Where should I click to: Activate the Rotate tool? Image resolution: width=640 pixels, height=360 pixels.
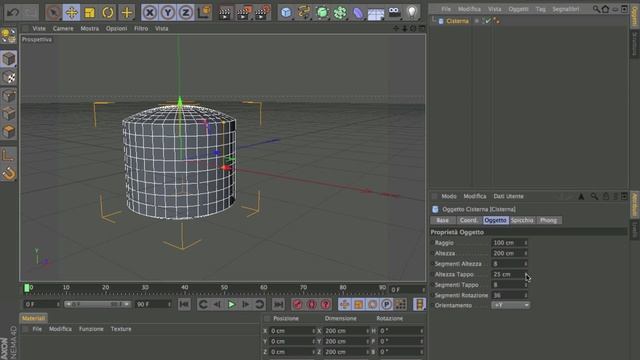click(108, 12)
